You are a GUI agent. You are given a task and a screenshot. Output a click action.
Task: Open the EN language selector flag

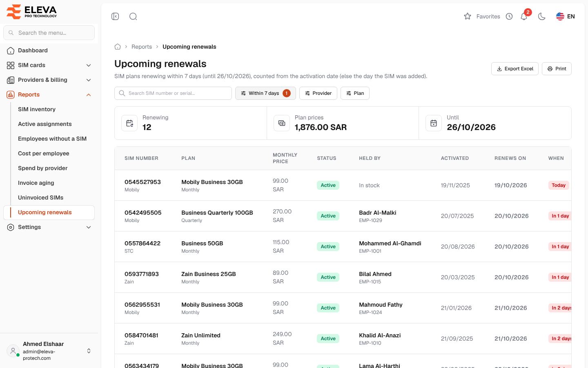(x=566, y=16)
